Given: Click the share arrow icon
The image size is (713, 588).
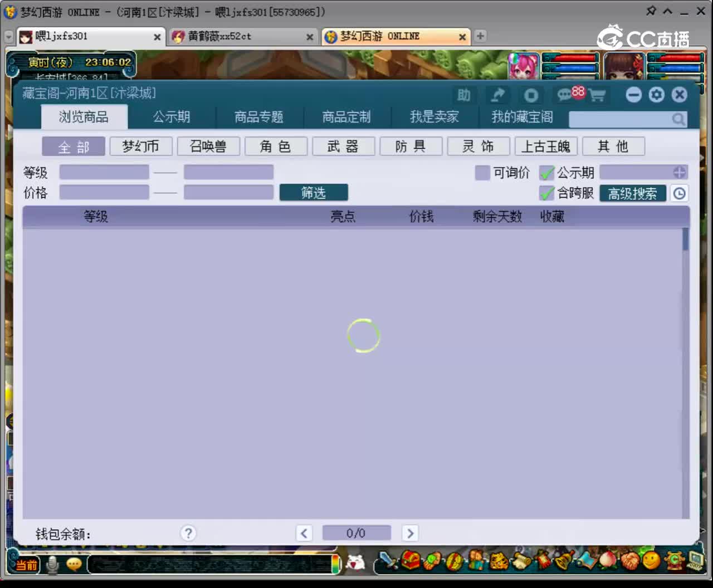Looking at the screenshot, I should [x=497, y=95].
